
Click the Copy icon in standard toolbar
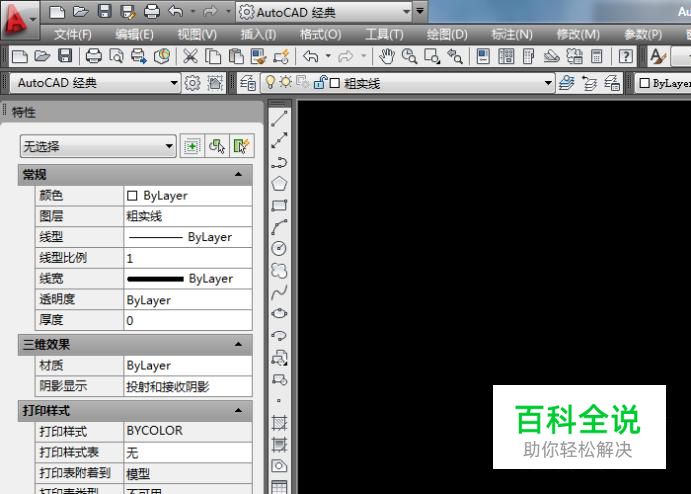tap(214, 56)
